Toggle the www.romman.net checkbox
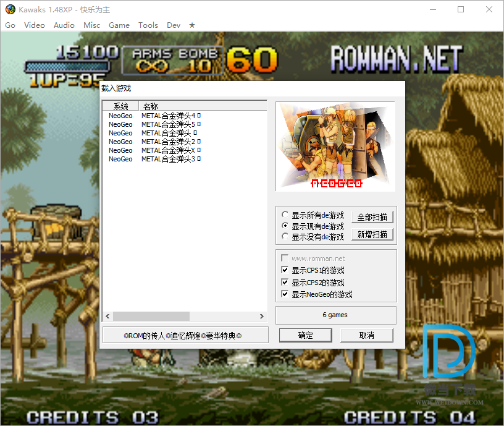The height and width of the screenshot is (426, 504). pyautogui.click(x=313, y=258)
